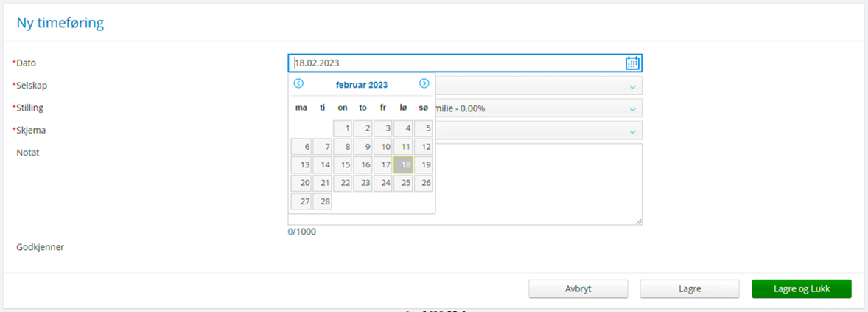Choose the highlighted day 18
The height and width of the screenshot is (312, 868).
coord(403,165)
